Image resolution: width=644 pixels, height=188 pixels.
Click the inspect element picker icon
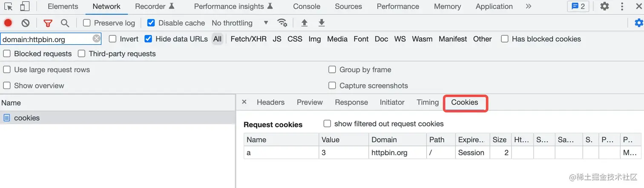click(9, 6)
